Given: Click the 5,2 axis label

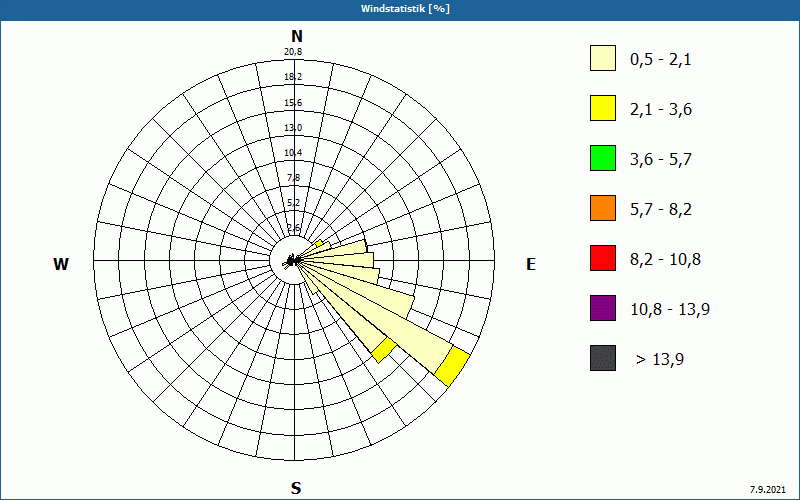Looking at the screenshot, I should tap(294, 203).
